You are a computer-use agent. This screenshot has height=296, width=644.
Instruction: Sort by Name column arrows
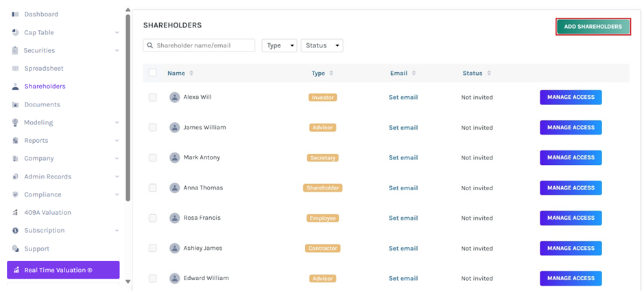[x=191, y=73]
